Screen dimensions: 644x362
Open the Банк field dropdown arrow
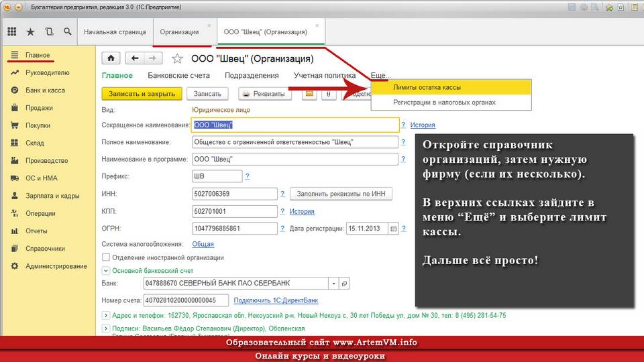coord(333,283)
